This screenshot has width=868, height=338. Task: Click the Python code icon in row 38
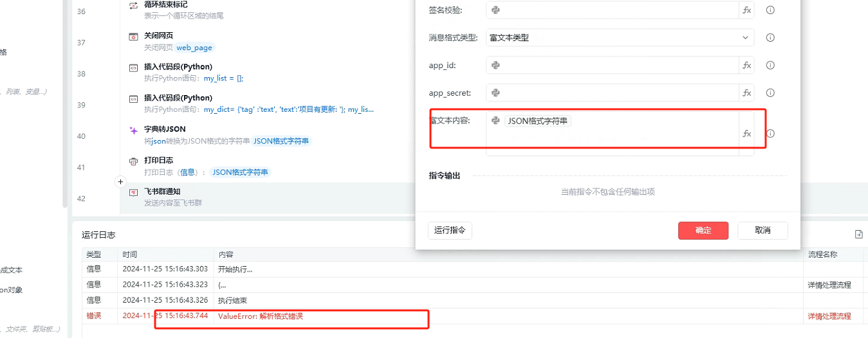(x=133, y=67)
